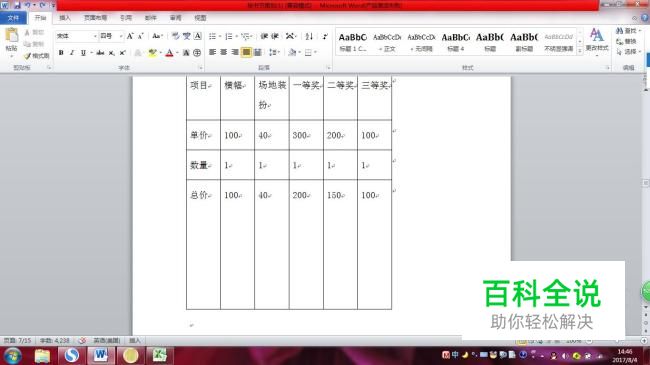The width and height of the screenshot is (650, 365).
Task: Open the font size dropdown
Action: click(121, 36)
